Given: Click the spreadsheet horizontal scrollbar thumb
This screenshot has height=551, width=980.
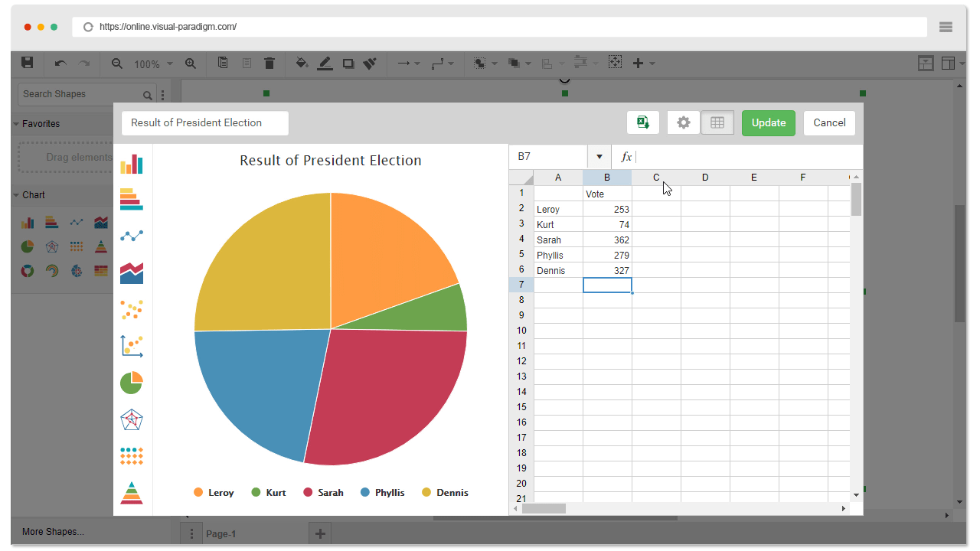Looking at the screenshot, I should (544, 508).
